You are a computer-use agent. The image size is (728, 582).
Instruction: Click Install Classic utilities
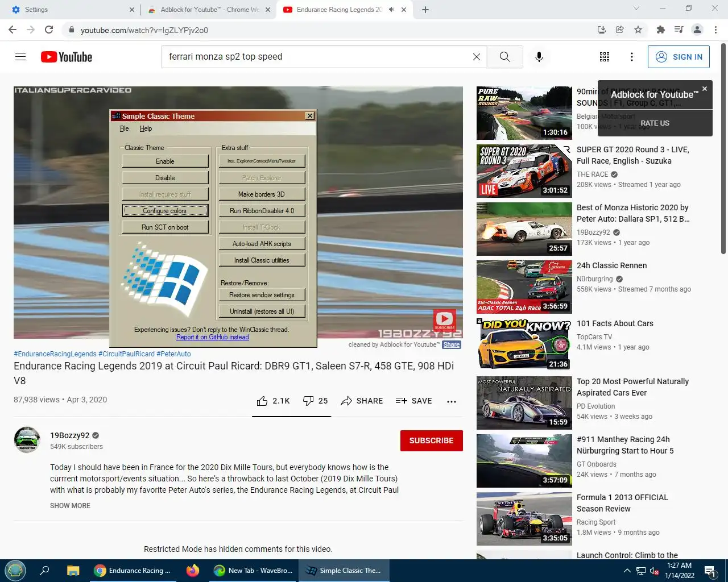click(262, 260)
